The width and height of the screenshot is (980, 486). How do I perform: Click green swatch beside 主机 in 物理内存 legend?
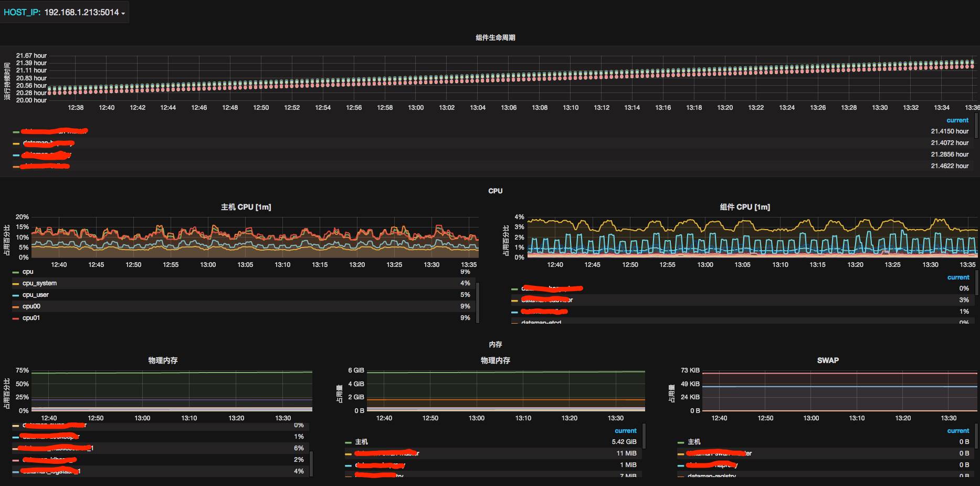(349, 442)
